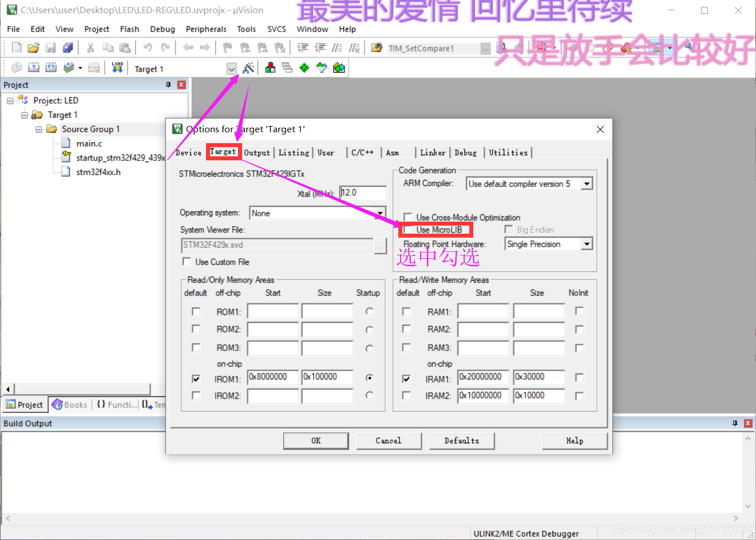The height and width of the screenshot is (540, 756).
Task: Click the Help button in options dialog
Action: pyautogui.click(x=575, y=441)
